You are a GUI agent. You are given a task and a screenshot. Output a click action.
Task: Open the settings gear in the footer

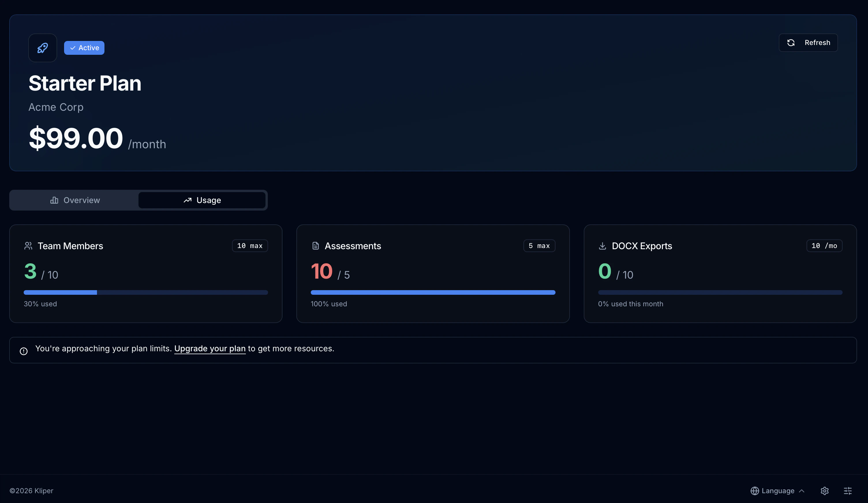point(825,491)
